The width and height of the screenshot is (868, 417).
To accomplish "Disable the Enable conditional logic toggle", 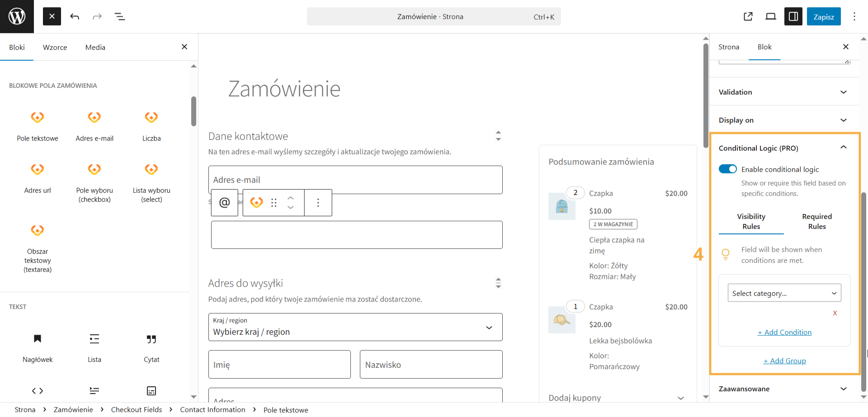I will click(727, 169).
